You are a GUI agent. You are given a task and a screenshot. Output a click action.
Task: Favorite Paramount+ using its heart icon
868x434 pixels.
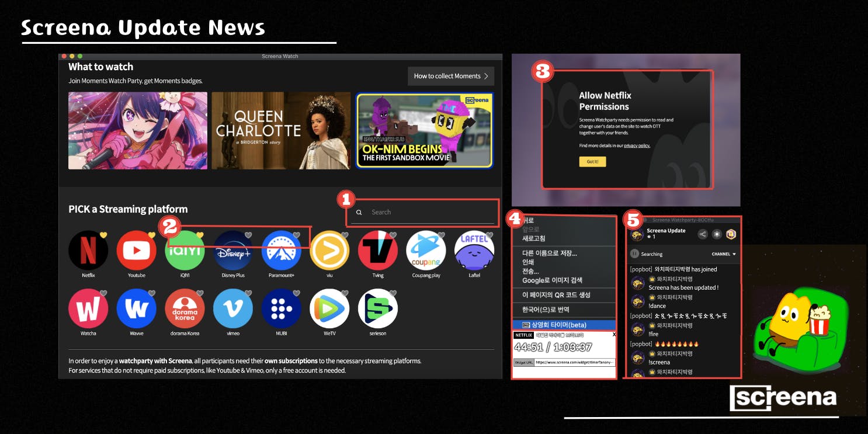point(296,235)
